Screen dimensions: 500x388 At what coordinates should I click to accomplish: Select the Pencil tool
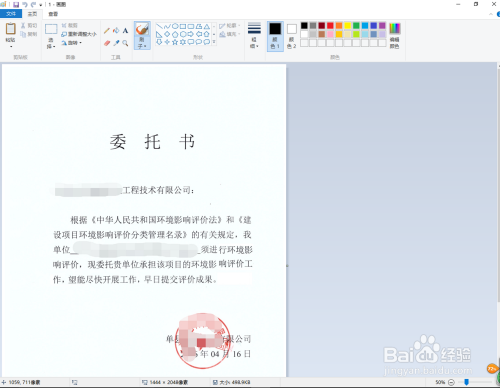[x=107, y=31]
